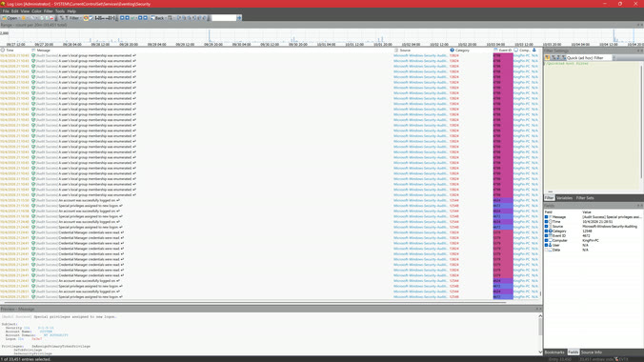The height and width of the screenshot is (362, 644).
Task: Close the Preview - Message panel
Action: pyautogui.click(x=540, y=309)
